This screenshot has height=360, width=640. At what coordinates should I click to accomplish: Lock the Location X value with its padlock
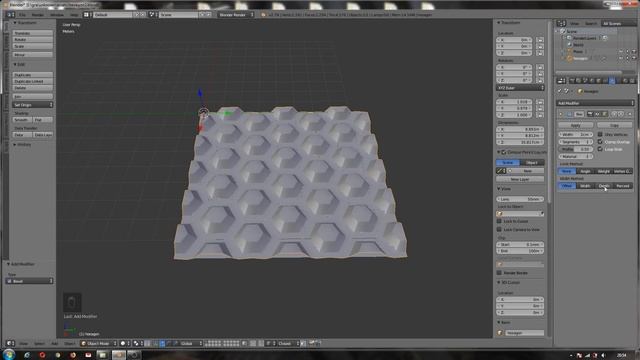[540, 40]
